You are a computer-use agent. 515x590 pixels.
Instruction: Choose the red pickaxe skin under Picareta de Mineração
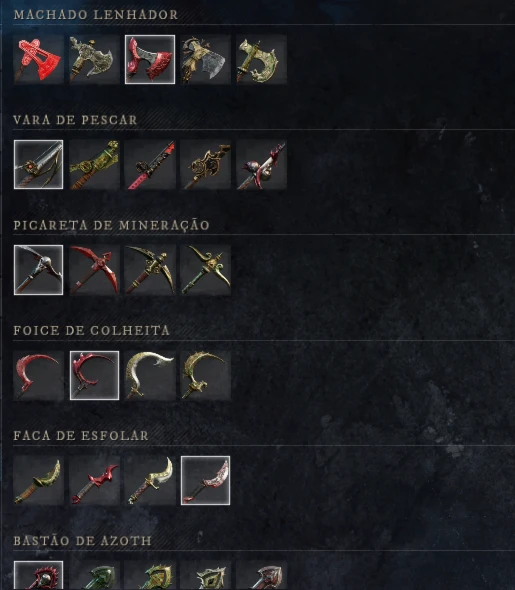tap(94, 270)
